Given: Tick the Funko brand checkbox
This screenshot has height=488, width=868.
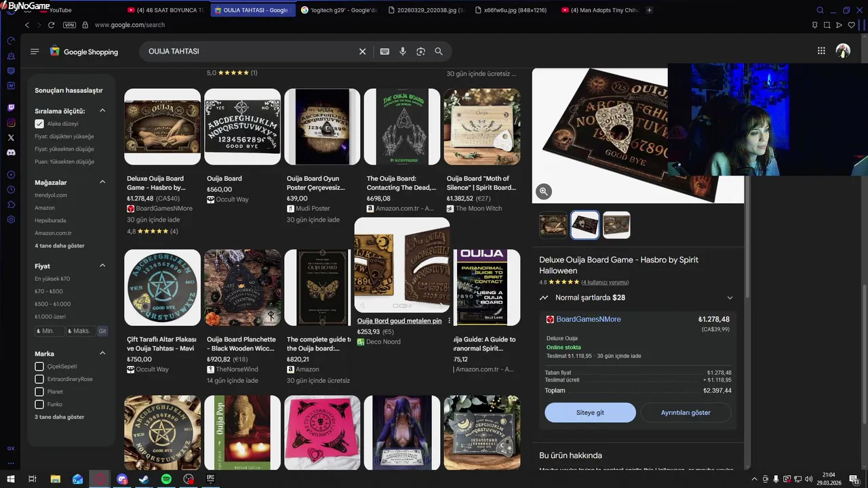Looking at the screenshot, I should 39,405.
